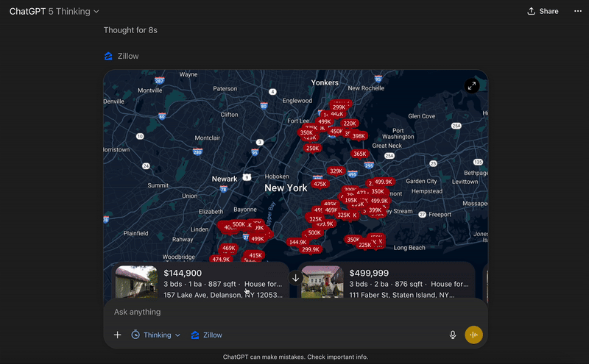Select the 250K price marker on map
Screen dimensions: 589x364
click(x=312, y=149)
